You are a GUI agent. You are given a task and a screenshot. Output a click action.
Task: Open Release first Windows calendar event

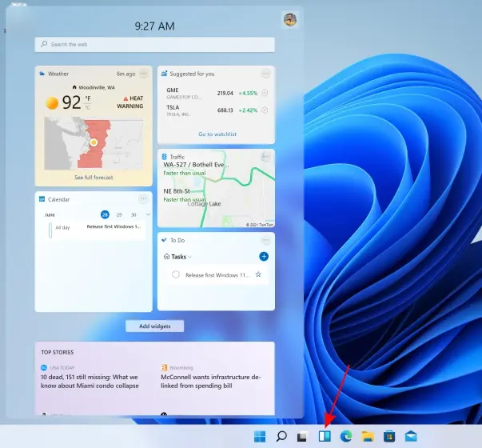click(x=114, y=226)
